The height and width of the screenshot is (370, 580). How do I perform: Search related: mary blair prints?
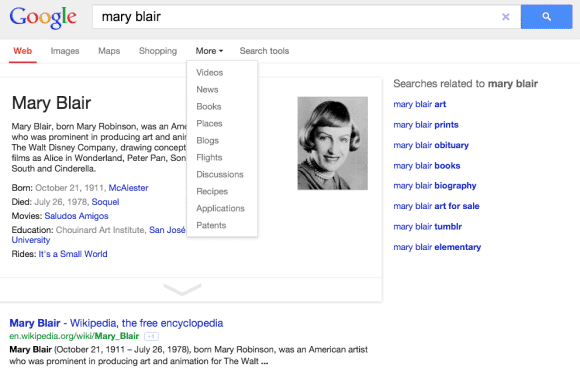click(426, 125)
